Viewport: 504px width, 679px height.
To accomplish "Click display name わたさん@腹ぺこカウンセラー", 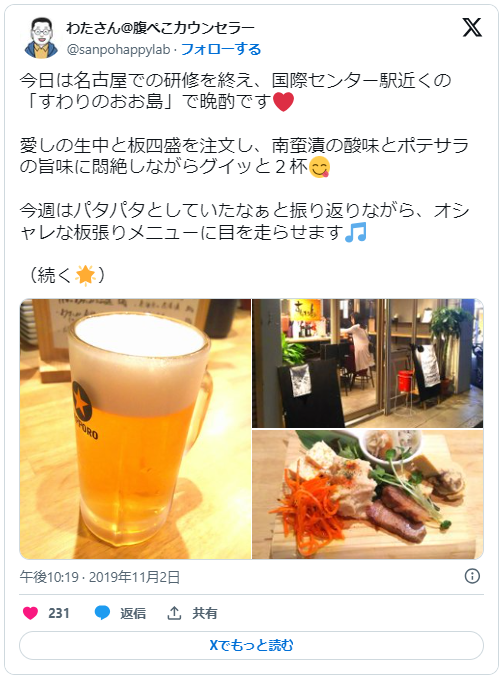I will point(160,28).
